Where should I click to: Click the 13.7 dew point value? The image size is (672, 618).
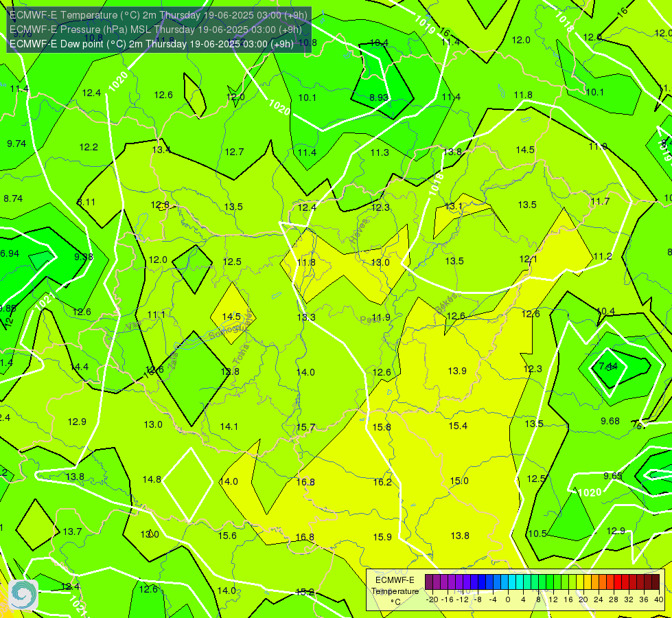[72, 531]
